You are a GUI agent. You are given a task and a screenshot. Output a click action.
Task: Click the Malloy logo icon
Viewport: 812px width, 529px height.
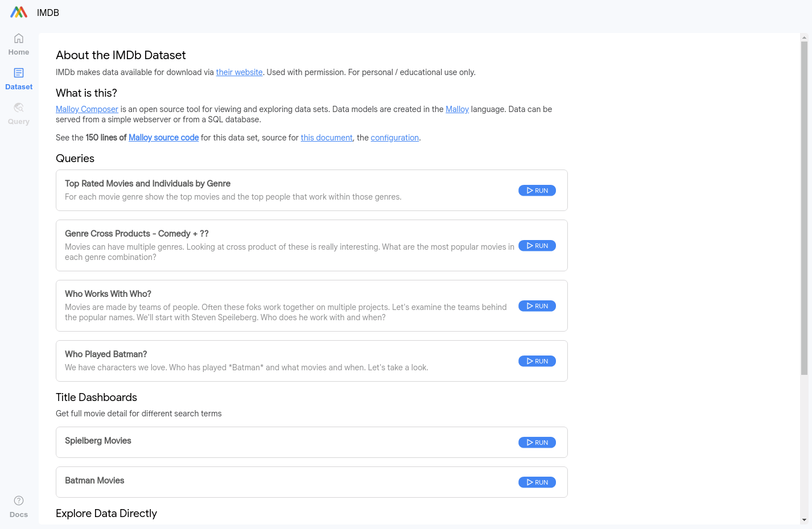pos(19,12)
